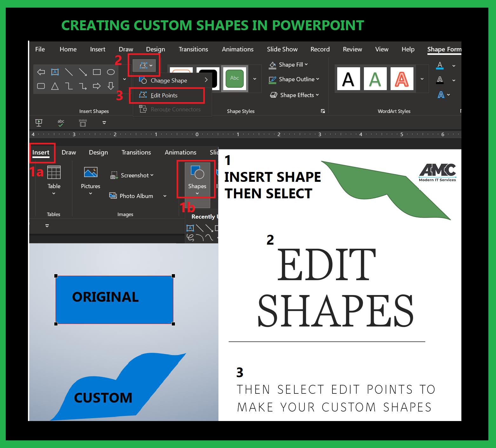The width and height of the screenshot is (496, 448).
Task: Click the start presentation quick access icon
Action: 39,123
